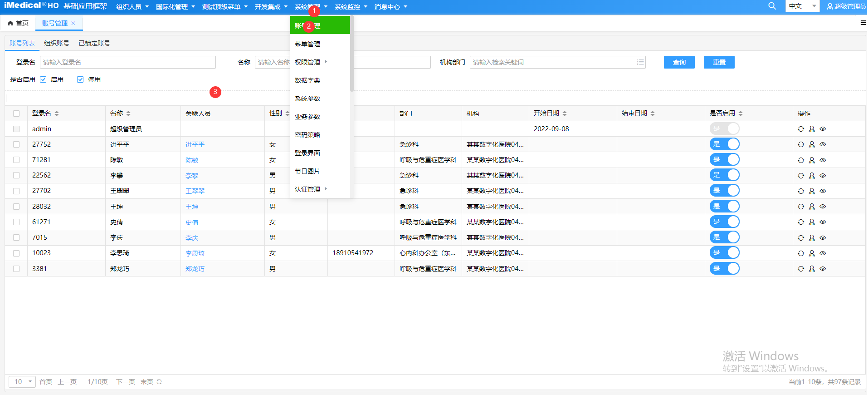This screenshot has width=868, height=395.
Task: Click 超级管理员 user icon
Action: point(830,6)
